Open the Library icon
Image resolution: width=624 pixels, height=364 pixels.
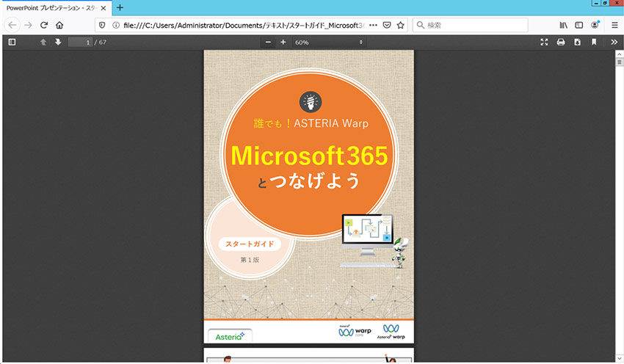coord(564,25)
